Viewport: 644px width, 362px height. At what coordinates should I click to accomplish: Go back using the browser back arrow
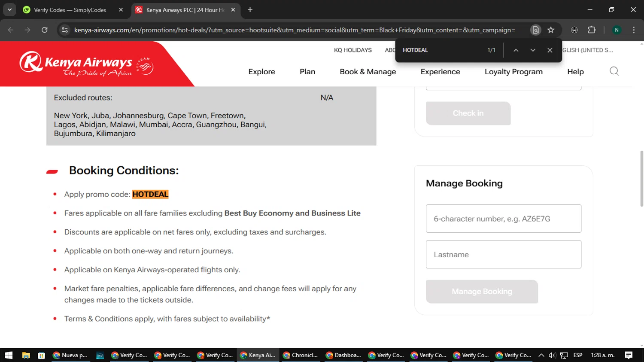11,30
